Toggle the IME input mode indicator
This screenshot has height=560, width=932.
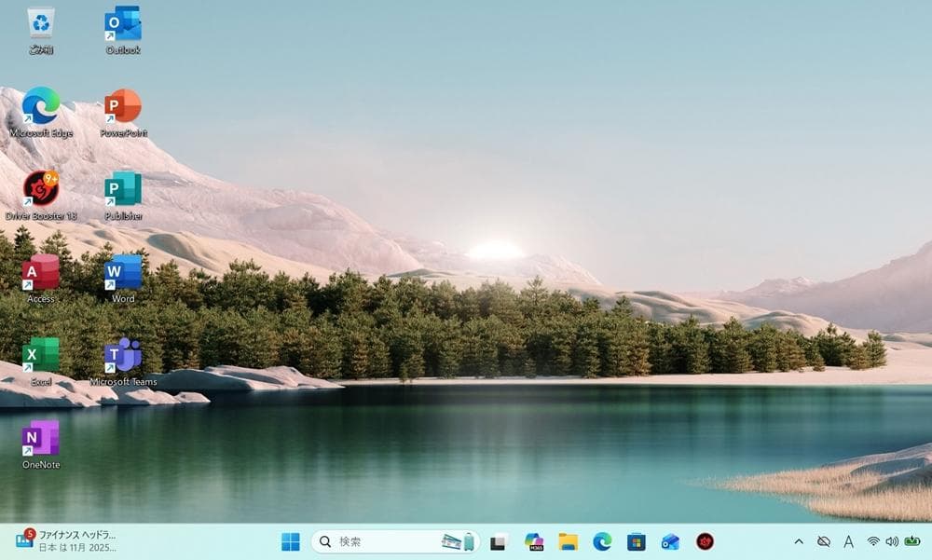pyautogui.click(x=848, y=541)
